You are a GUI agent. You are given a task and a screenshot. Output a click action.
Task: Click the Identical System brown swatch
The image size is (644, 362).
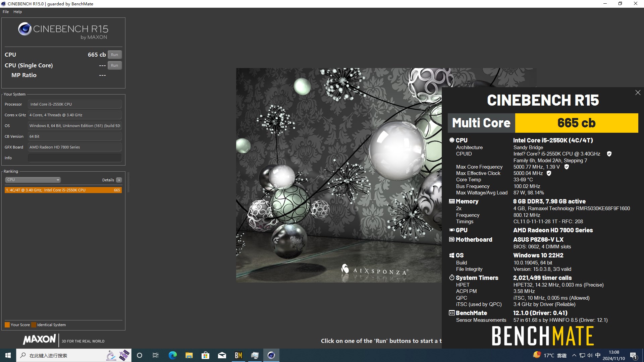click(34, 325)
